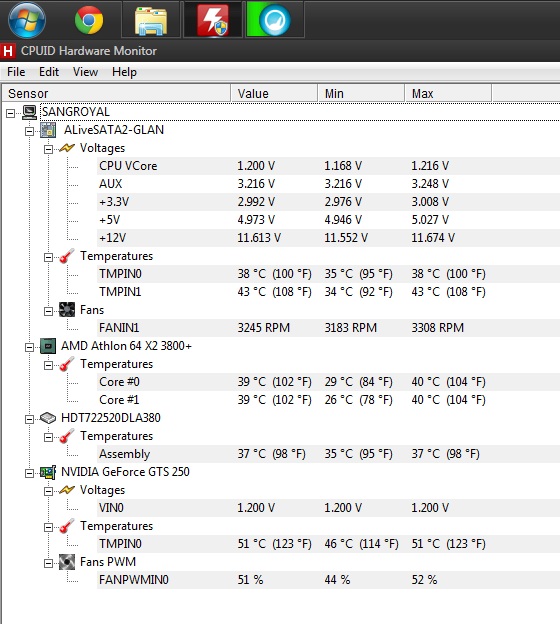Click the motherboard Voltages lightning icon
The width and height of the screenshot is (560, 624).
pyautogui.click(x=67, y=148)
